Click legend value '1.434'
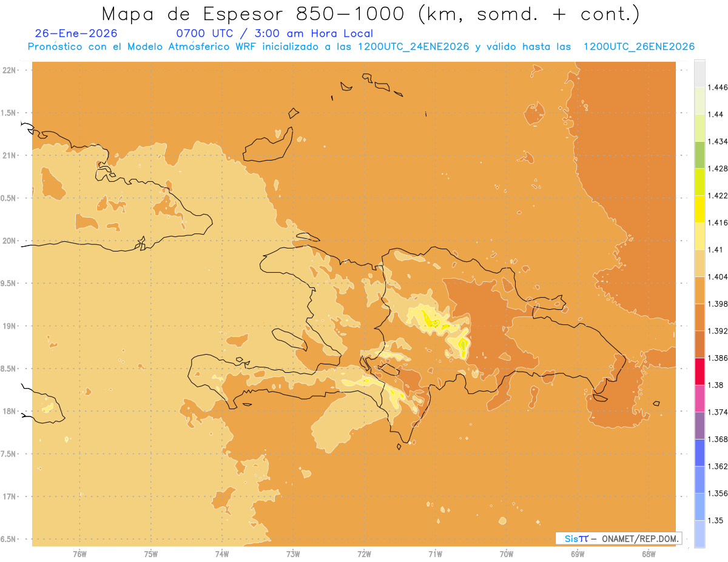The width and height of the screenshot is (728, 562). tap(717, 141)
